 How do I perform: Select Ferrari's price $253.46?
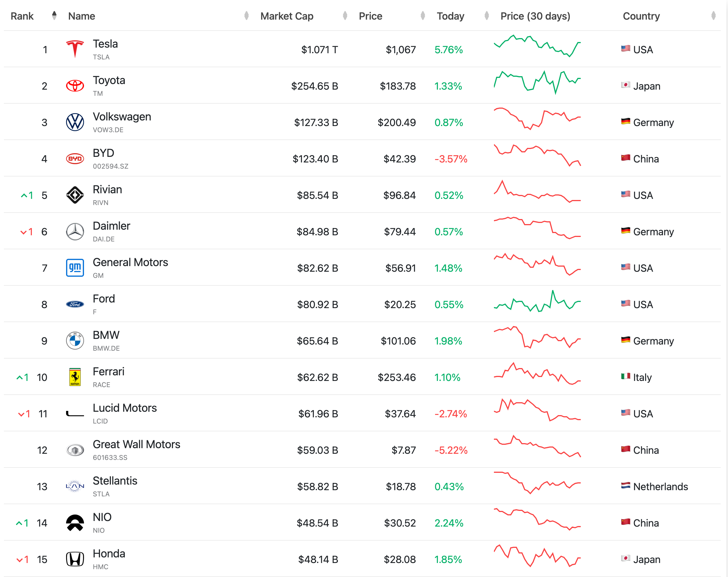tap(397, 377)
